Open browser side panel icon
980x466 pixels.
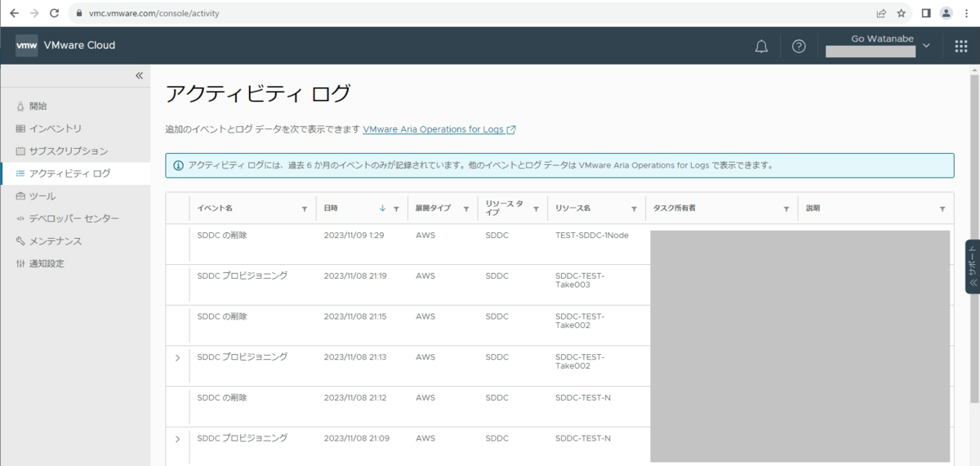926,13
